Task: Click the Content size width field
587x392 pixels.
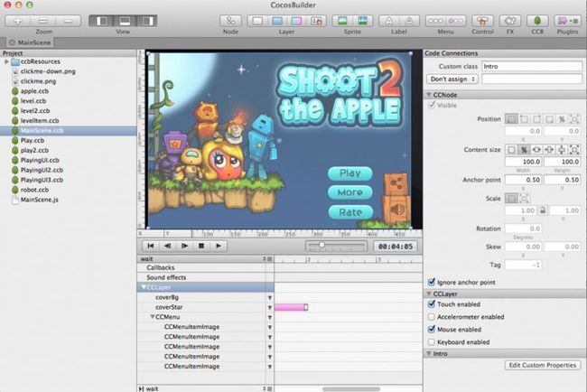Action: [x=524, y=162]
